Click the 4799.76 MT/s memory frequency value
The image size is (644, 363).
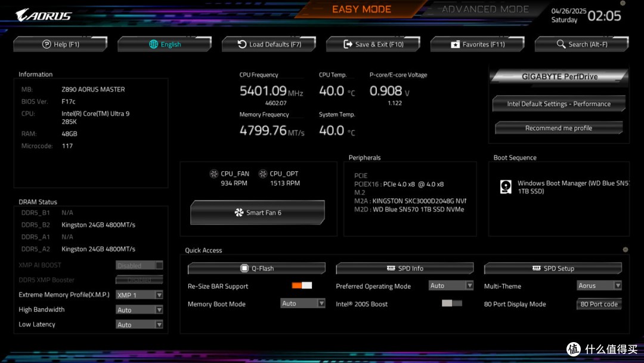pyautogui.click(x=272, y=130)
